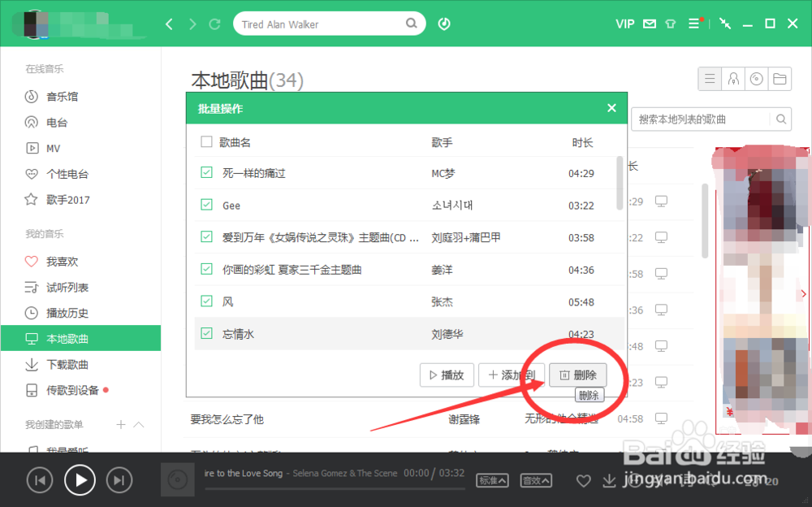Switch to folder view for local songs

click(x=780, y=79)
